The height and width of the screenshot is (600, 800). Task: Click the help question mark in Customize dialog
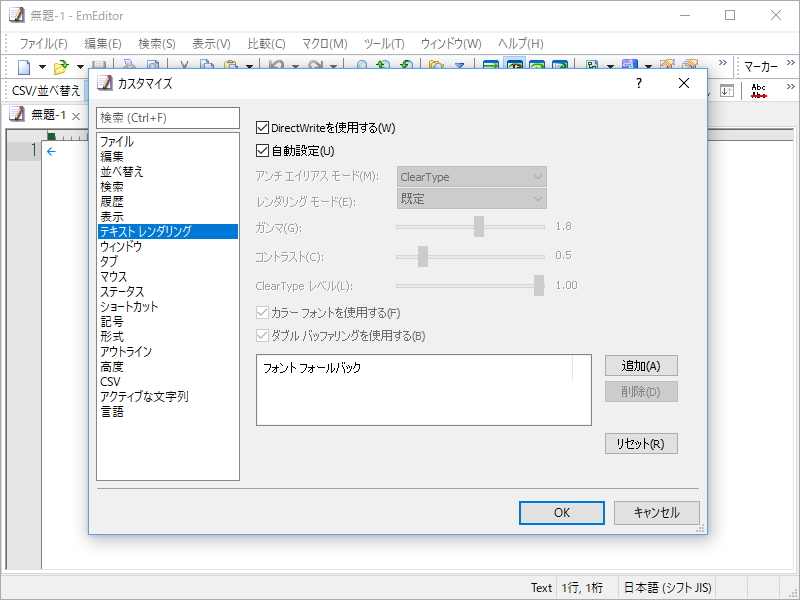click(639, 83)
